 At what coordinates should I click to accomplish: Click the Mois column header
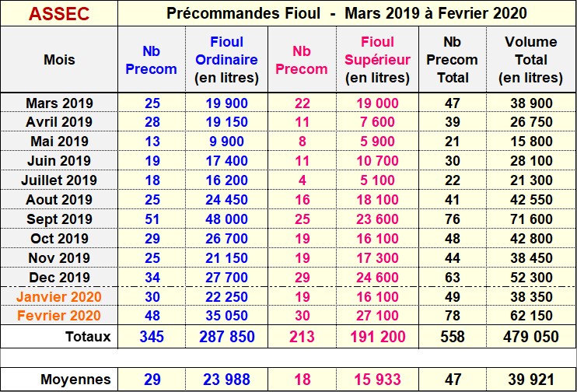tap(60, 59)
